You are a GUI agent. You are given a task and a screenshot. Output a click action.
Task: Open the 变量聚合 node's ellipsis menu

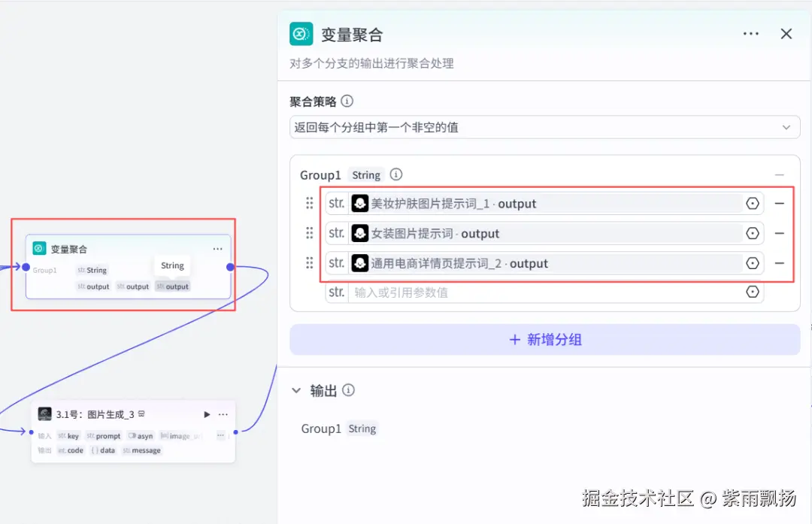217,249
